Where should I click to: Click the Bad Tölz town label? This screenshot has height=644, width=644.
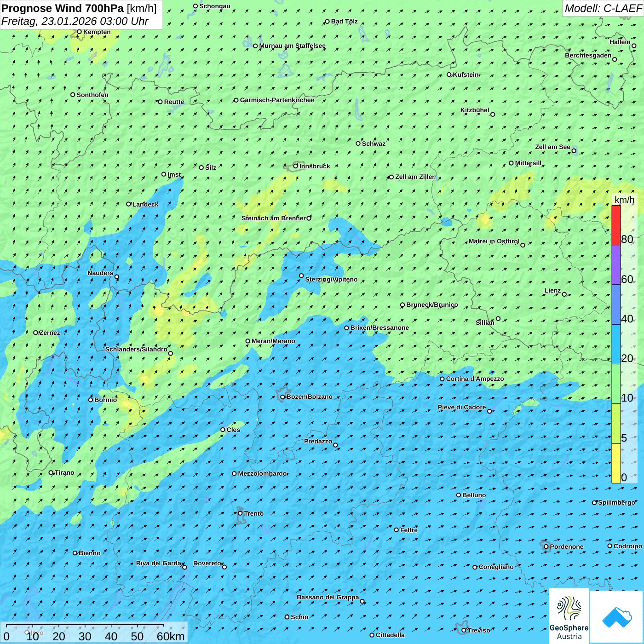tap(344, 21)
